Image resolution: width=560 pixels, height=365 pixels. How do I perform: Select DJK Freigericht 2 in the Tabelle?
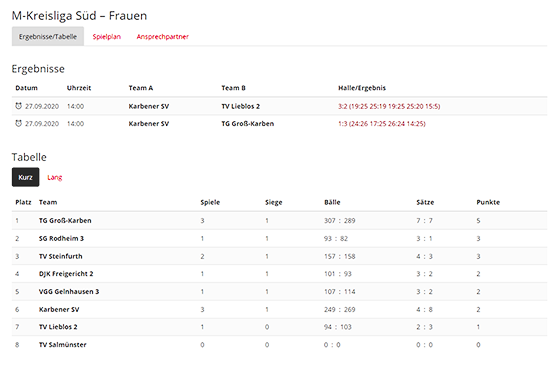coord(66,274)
